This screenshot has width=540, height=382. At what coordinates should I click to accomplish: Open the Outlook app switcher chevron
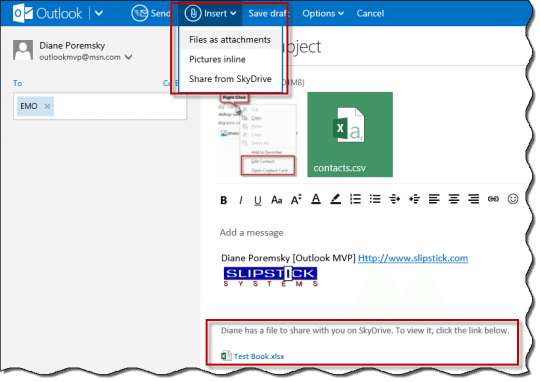(99, 13)
